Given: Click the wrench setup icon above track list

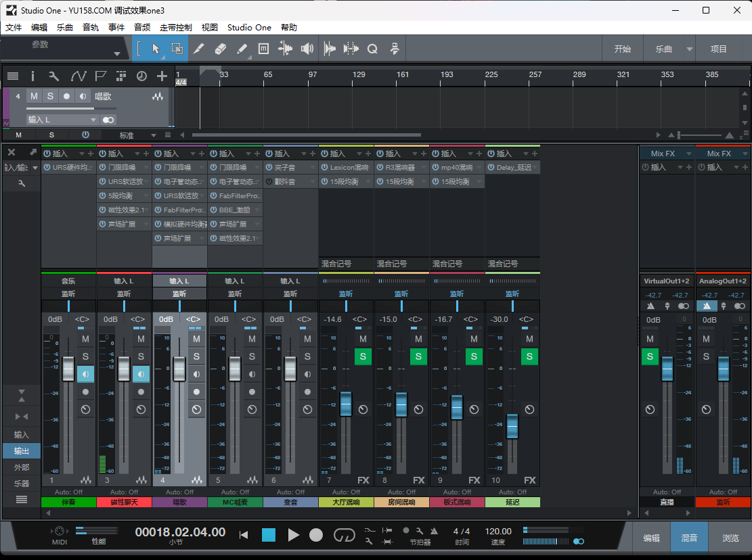Looking at the screenshot, I should click(53, 76).
